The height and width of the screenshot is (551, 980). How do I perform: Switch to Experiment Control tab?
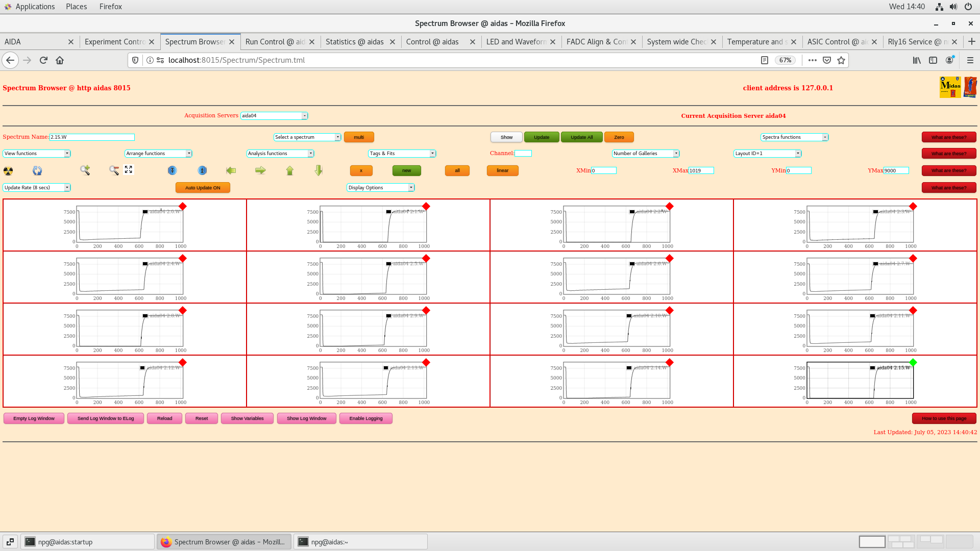(114, 41)
